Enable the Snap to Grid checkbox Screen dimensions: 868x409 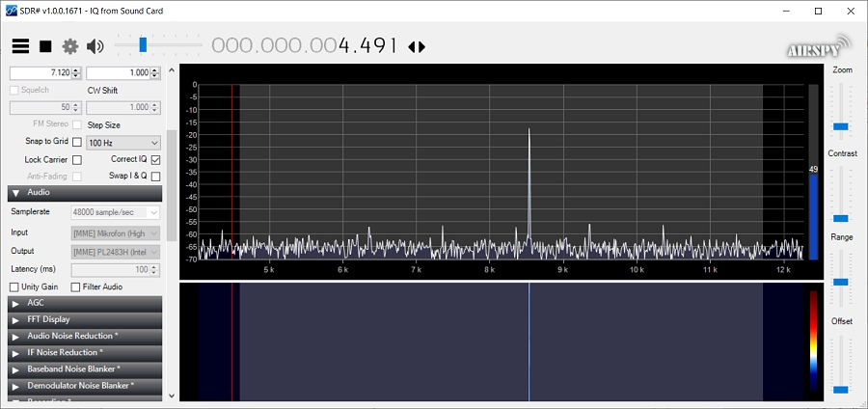click(77, 142)
